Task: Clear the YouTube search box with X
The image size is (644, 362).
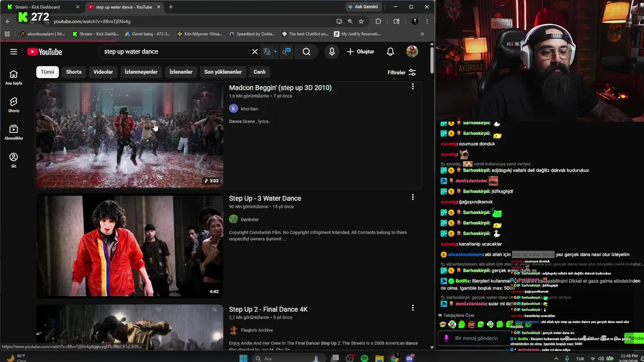Action: 255,52
